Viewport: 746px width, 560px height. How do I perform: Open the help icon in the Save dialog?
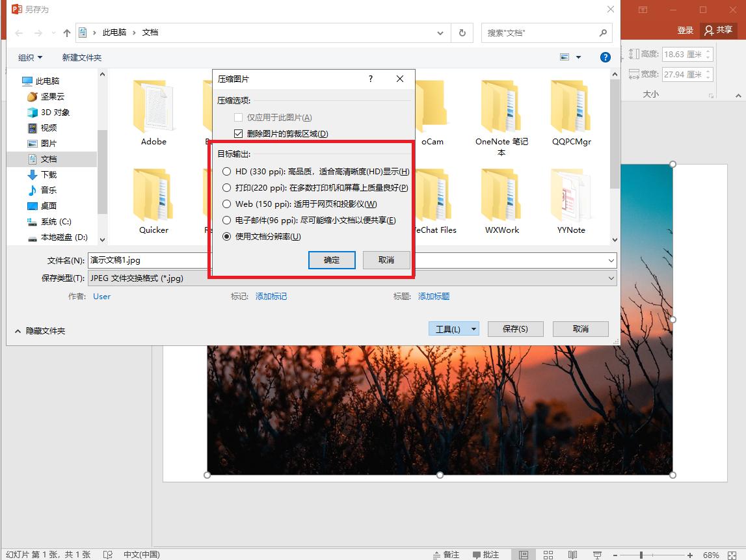click(605, 57)
